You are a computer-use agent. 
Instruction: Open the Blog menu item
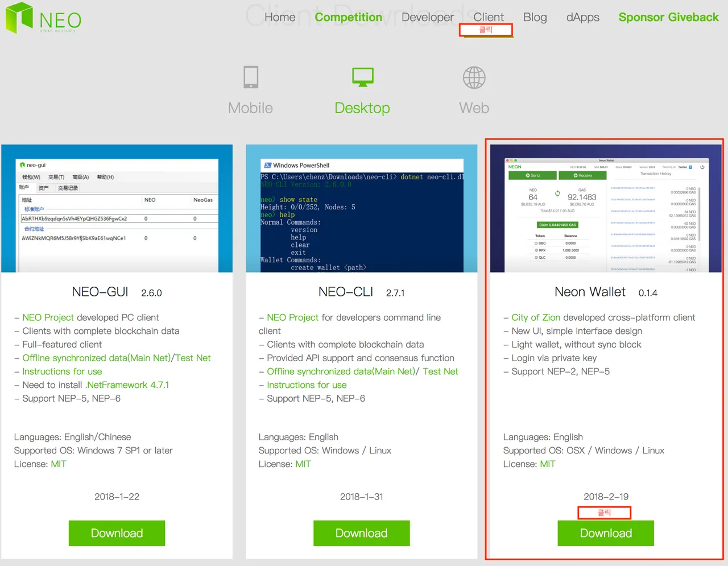[x=535, y=18]
